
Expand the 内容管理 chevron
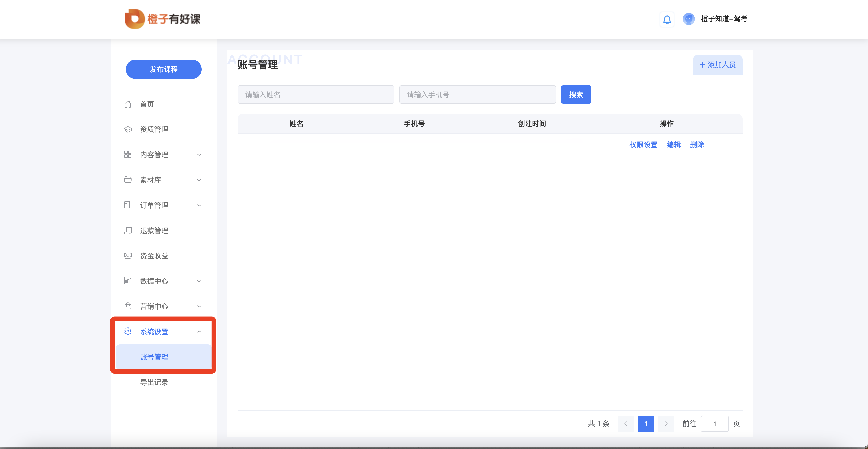199,155
